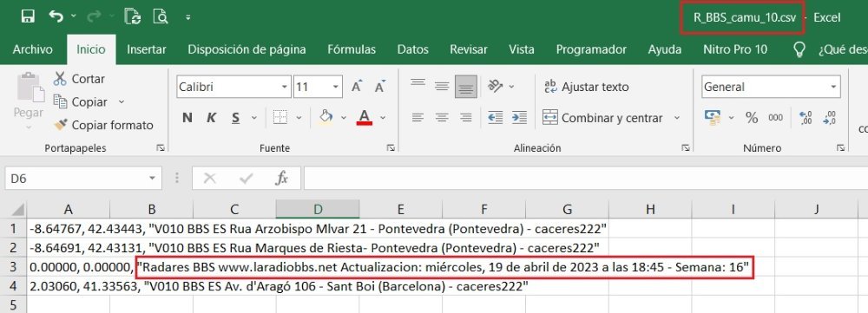Click the insert function fx icon

pos(282,178)
